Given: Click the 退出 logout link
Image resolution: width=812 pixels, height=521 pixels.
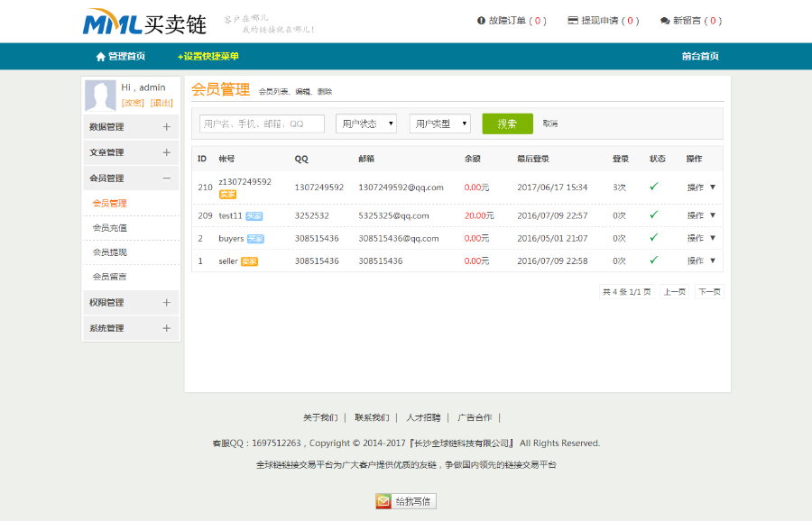Looking at the screenshot, I should pos(161,102).
